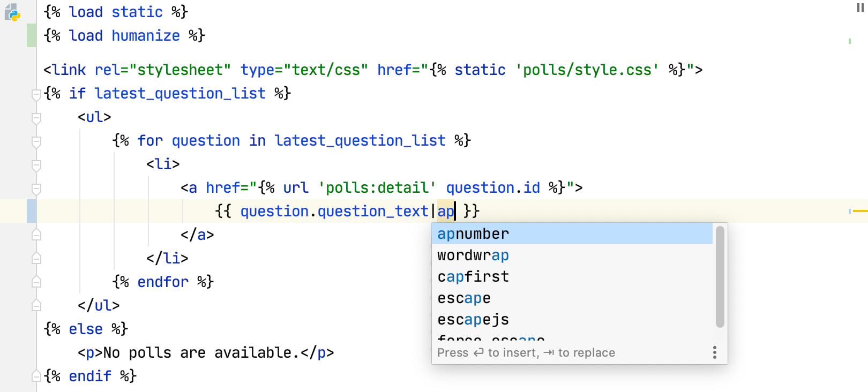
Task: Click the typed 'ap' filter text
Action: (x=446, y=211)
